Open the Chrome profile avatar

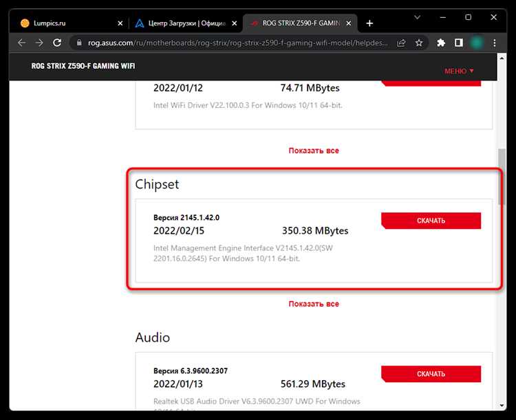point(477,43)
